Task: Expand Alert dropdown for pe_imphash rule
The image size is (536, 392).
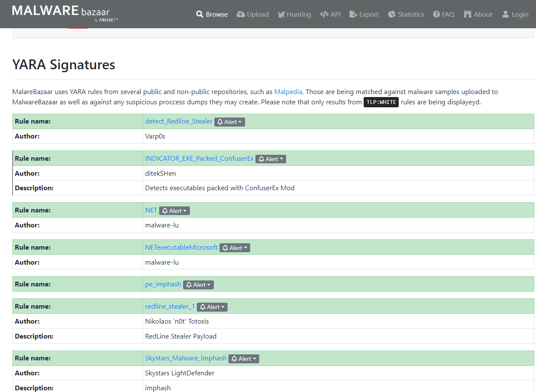Action: pos(198,285)
